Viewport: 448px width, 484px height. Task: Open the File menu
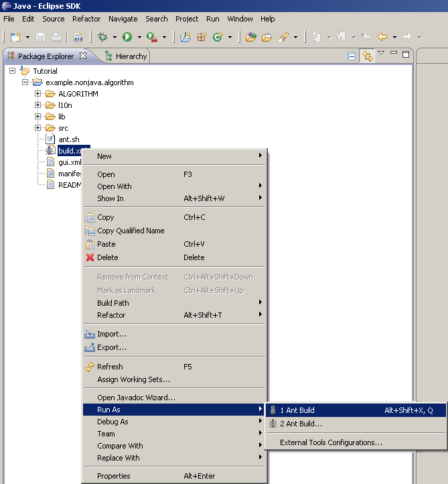[x=9, y=19]
